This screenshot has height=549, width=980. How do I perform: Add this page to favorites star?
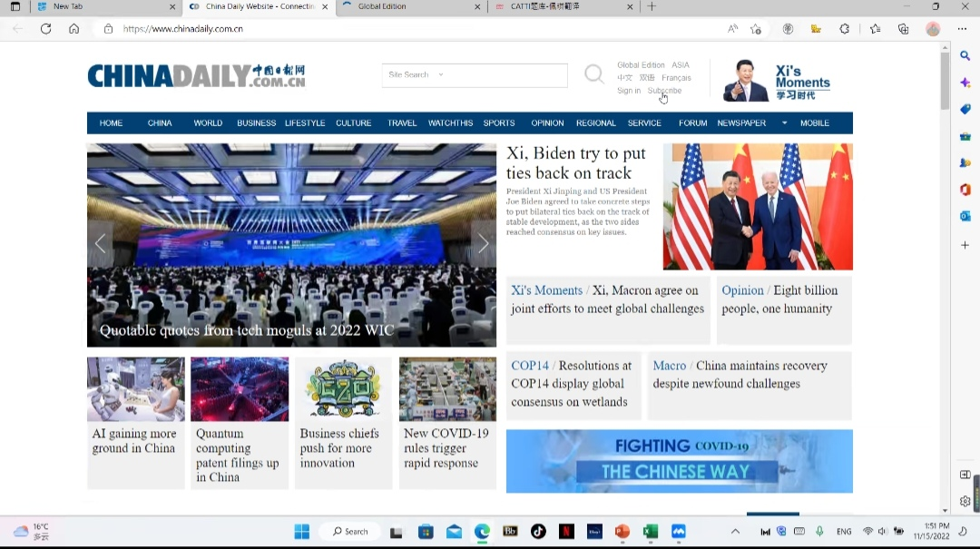[x=756, y=29]
